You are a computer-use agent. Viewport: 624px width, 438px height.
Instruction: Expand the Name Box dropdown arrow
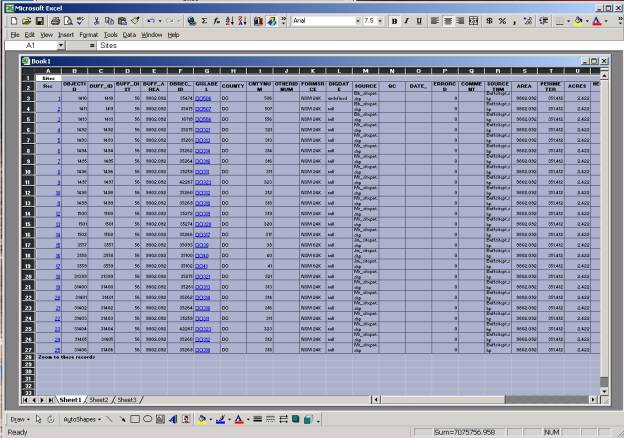click(x=64, y=46)
